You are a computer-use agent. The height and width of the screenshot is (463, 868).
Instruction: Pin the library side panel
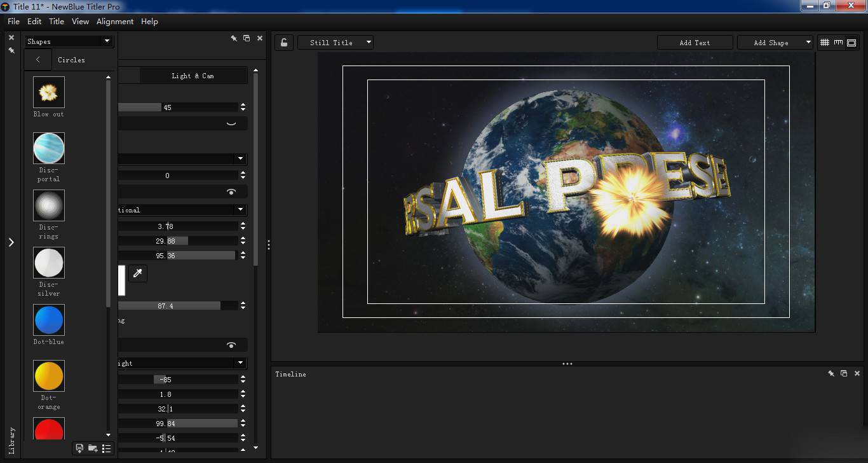click(x=11, y=50)
